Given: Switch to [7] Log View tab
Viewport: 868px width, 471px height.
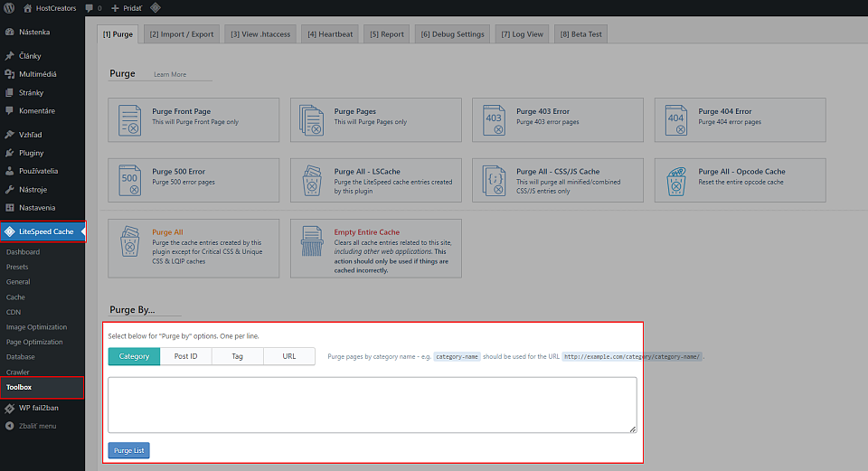Looking at the screenshot, I should pos(522,33).
